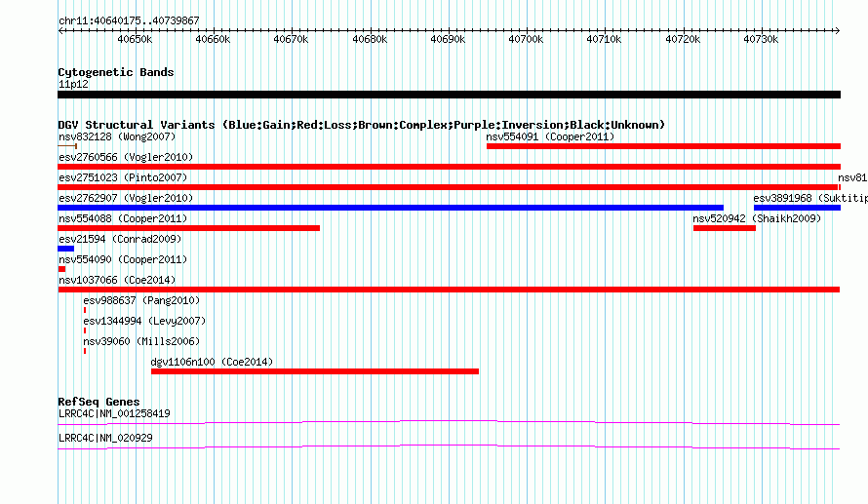Select the blue esv3891968 gain bar
868x504 pixels.
pyautogui.click(x=797, y=208)
